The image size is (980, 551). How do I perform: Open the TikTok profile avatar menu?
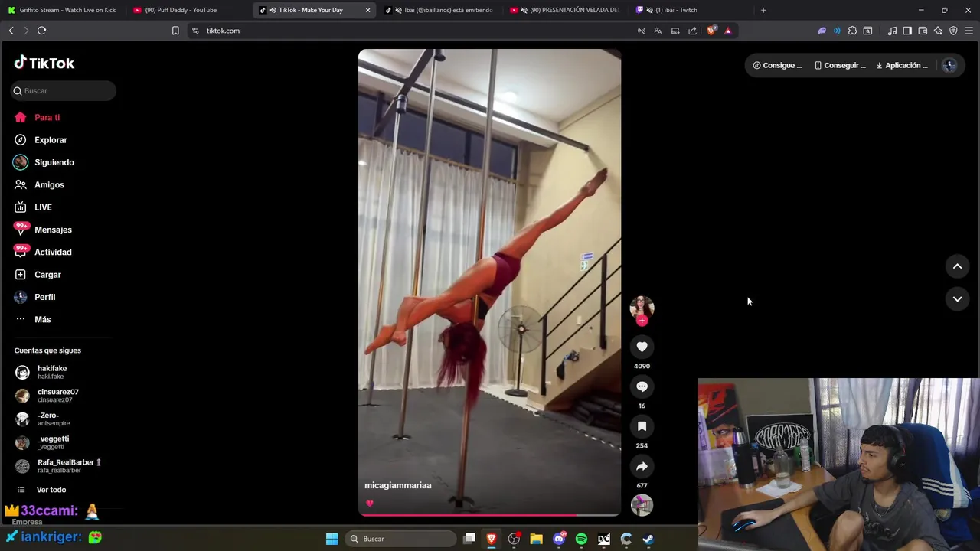949,65
